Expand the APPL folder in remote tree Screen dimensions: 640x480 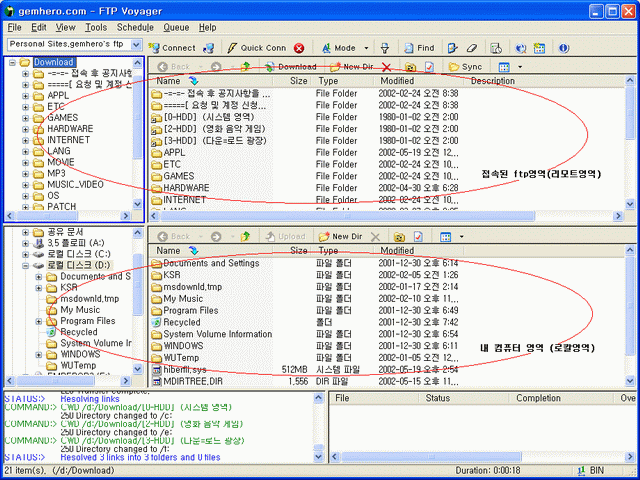click(x=26, y=96)
